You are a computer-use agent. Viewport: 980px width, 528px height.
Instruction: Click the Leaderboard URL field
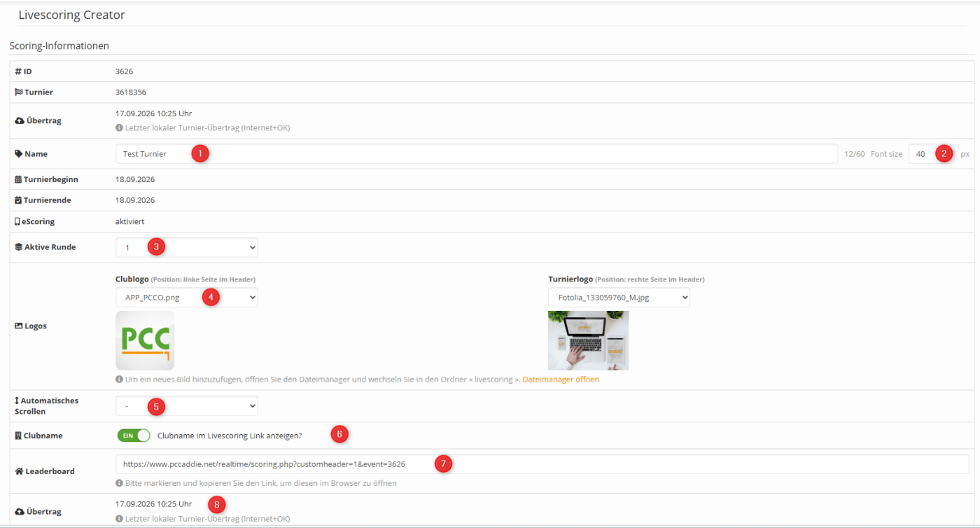pos(542,464)
